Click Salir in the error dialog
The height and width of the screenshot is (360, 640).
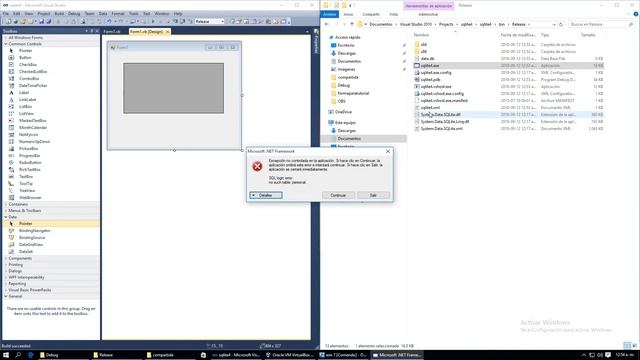tap(373, 196)
